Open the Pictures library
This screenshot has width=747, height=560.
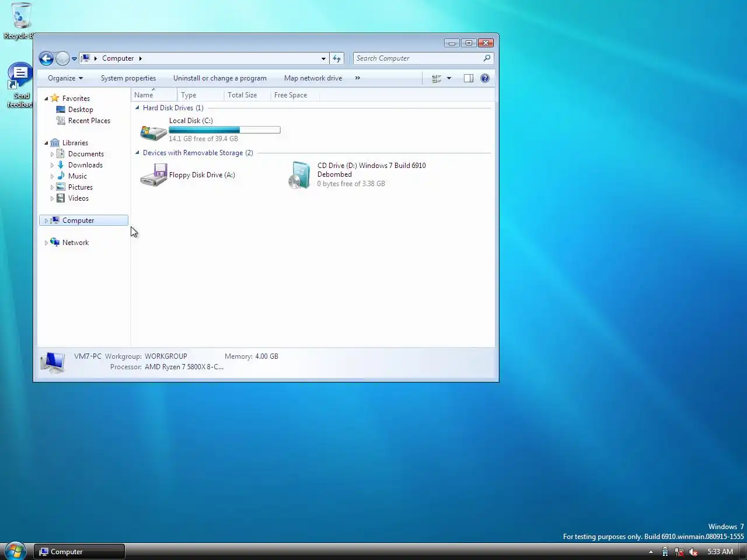81,187
